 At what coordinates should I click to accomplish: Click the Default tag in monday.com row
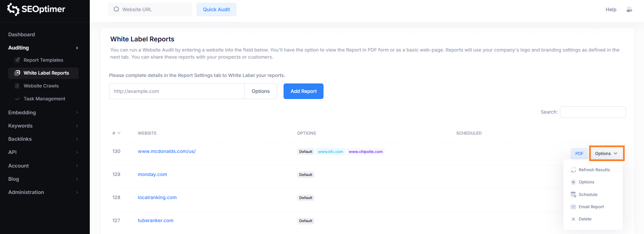(306, 175)
